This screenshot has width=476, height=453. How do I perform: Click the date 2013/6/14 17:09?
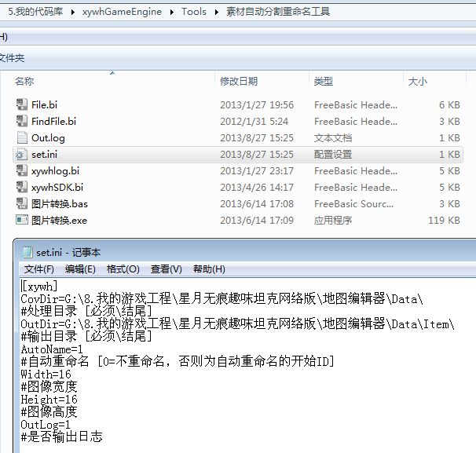tap(257, 221)
